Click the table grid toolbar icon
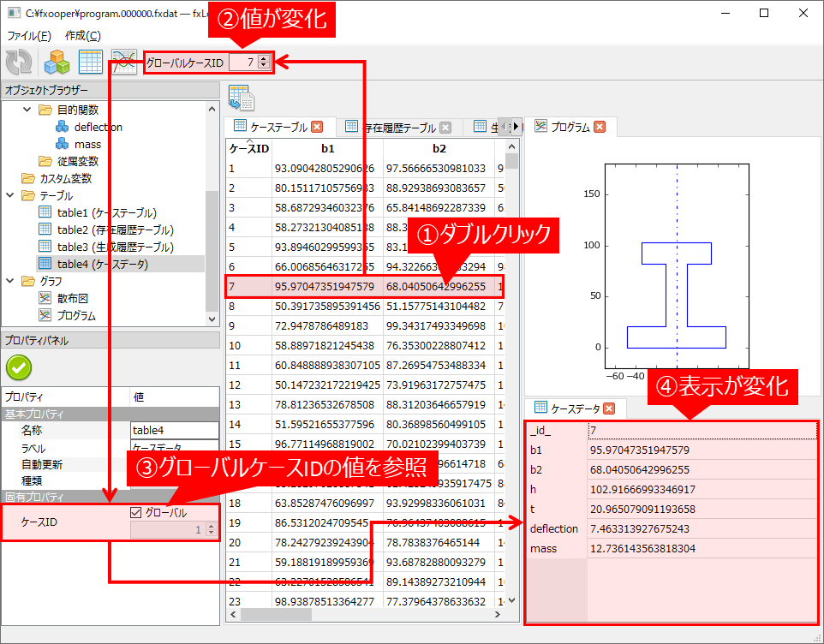Image resolution: width=824 pixels, height=644 pixels. pyautogui.click(x=91, y=62)
